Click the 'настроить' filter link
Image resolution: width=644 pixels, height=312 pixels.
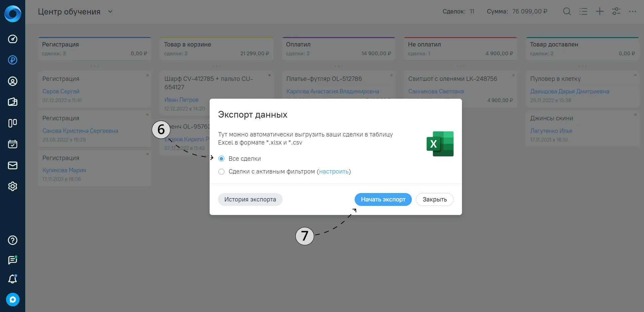(x=334, y=171)
